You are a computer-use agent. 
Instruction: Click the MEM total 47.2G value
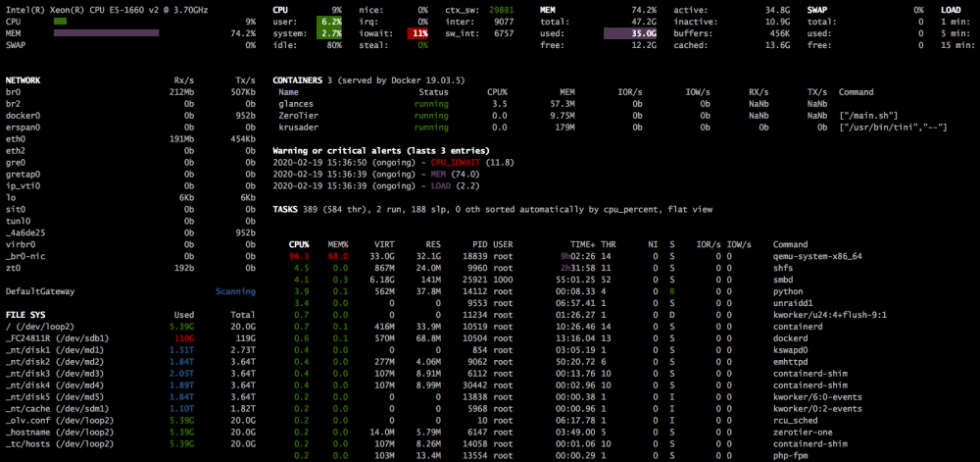point(644,22)
